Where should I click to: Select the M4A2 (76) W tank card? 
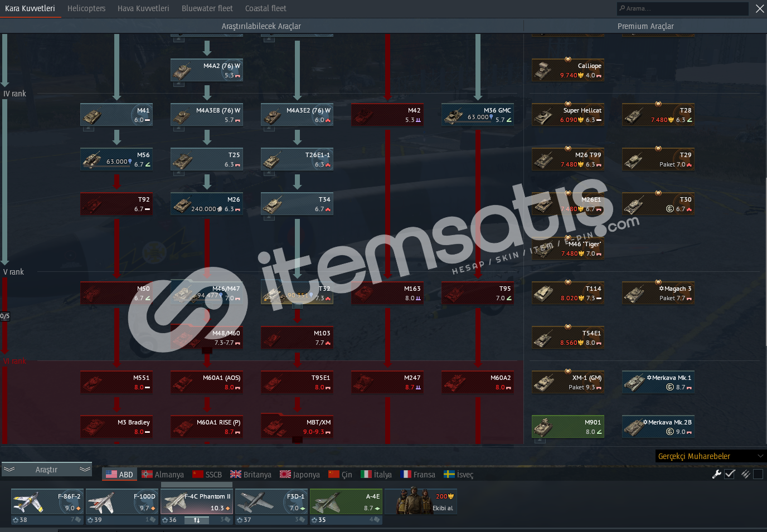point(207,70)
